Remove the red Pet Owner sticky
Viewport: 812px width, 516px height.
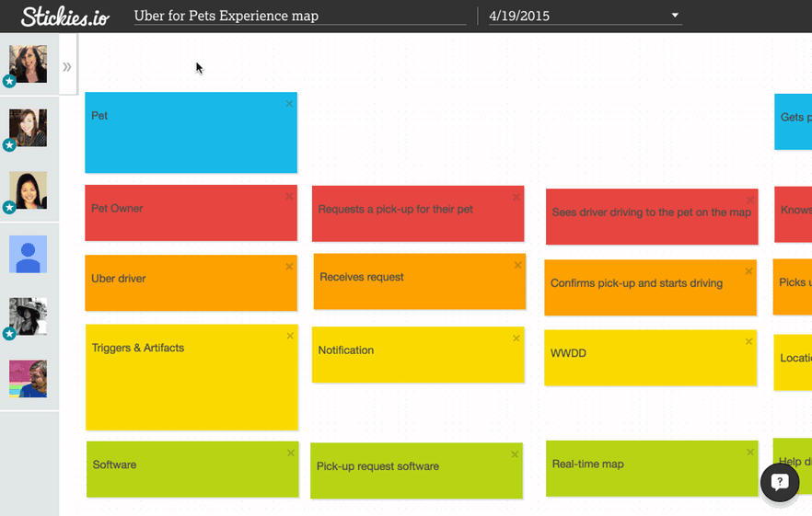(x=289, y=197)
